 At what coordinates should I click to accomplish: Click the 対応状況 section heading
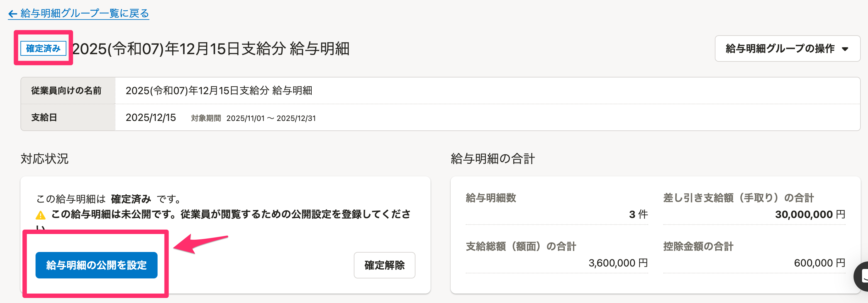pos(44,158)
